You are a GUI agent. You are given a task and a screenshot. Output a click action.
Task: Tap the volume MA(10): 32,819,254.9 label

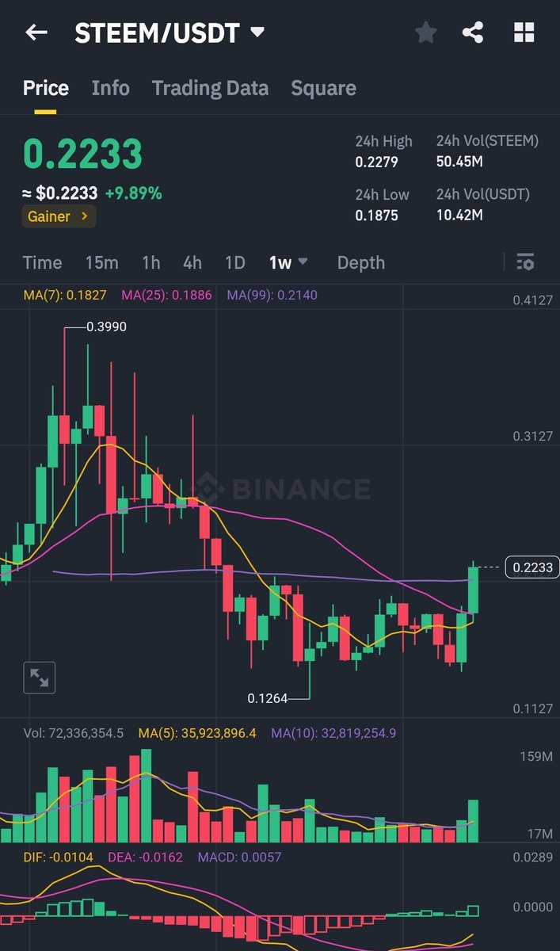333,733
